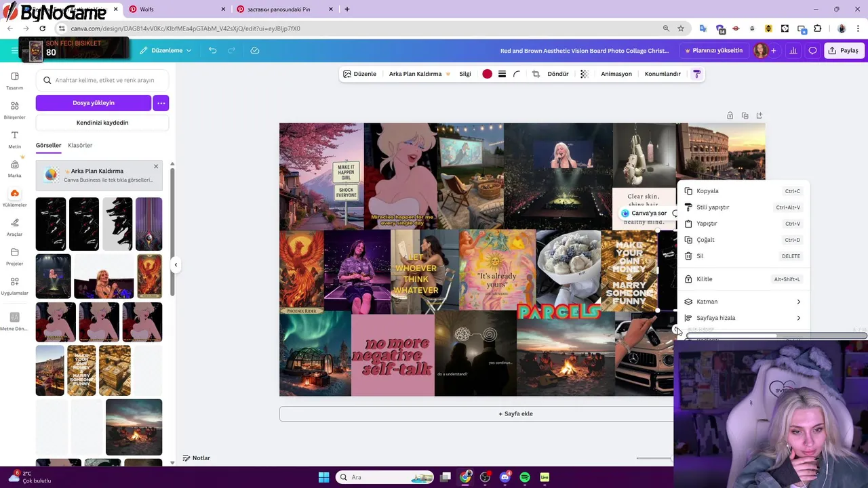This screenshot has height=488, width=868.
Task: Collapse the side panel with the arrow handle
Action: (x=176, y=265)
